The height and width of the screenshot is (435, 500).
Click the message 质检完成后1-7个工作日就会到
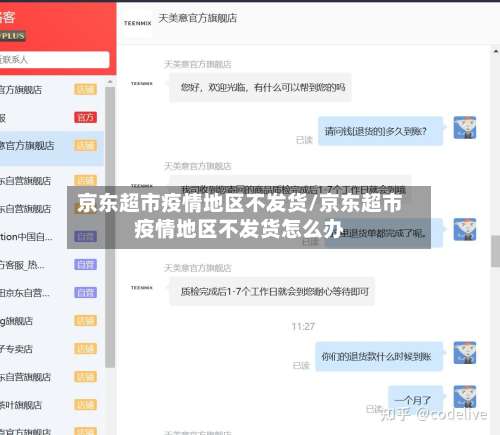272,292
